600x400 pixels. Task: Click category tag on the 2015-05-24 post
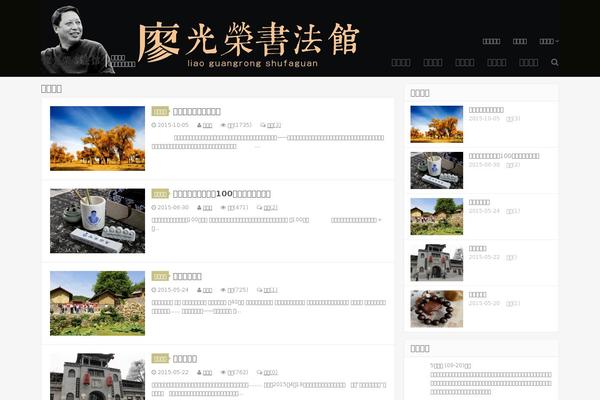160,276
